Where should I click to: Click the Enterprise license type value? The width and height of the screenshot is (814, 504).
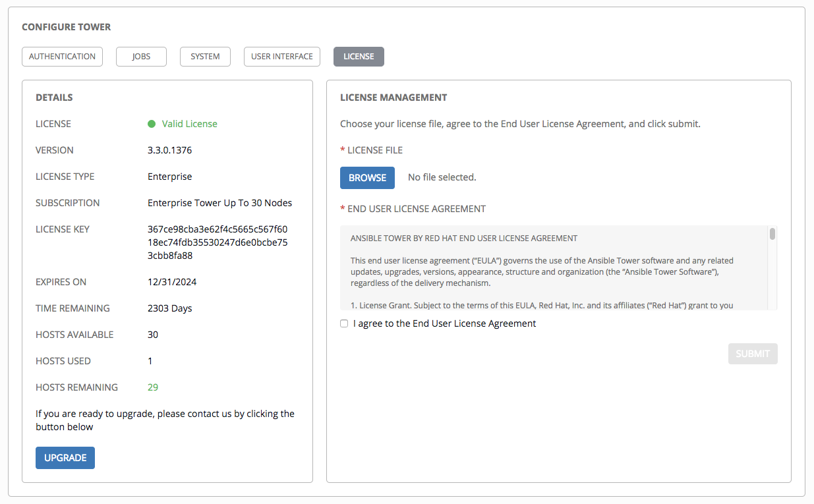(x=170, y=177)
